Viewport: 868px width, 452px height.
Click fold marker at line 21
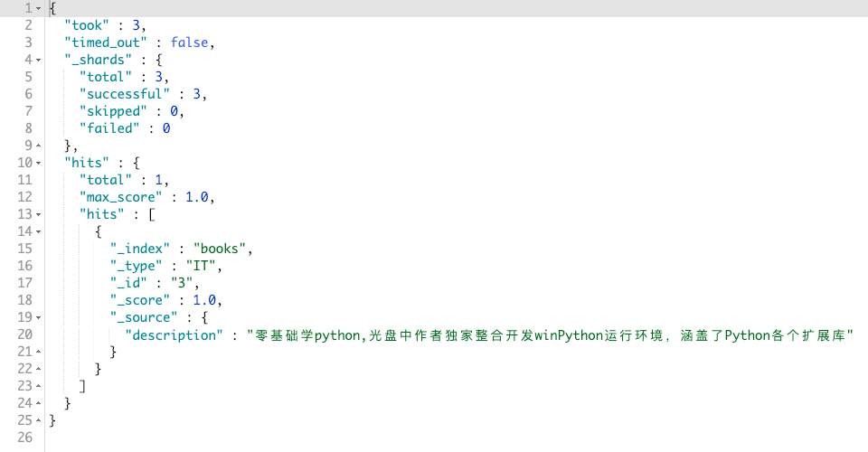[x=38, y=352]
